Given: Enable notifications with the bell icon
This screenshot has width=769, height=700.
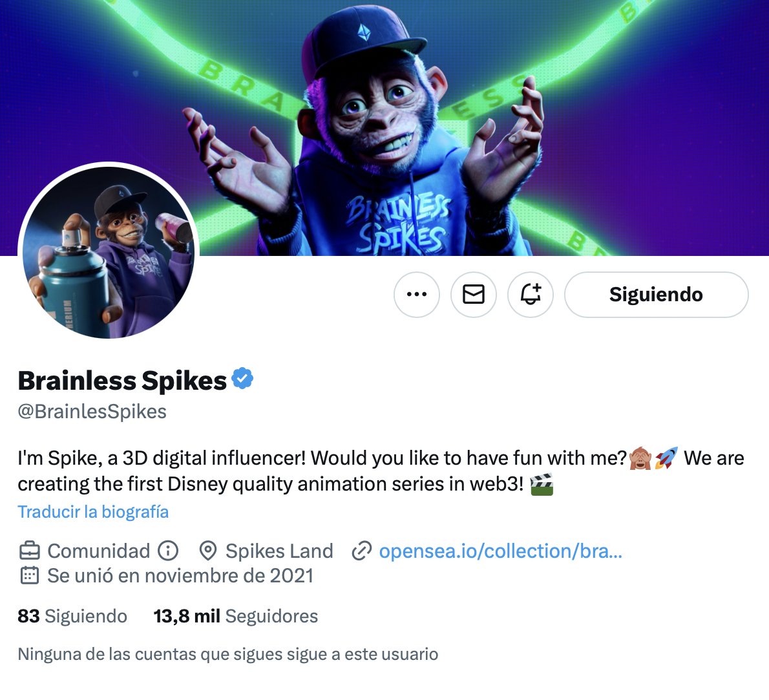Looking at the screenshot, I should pyautogui.click(x=530, y=294).
